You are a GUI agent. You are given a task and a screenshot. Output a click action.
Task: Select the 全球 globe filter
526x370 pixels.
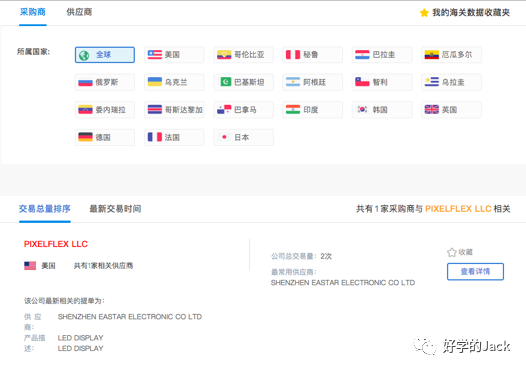point(105,55)
